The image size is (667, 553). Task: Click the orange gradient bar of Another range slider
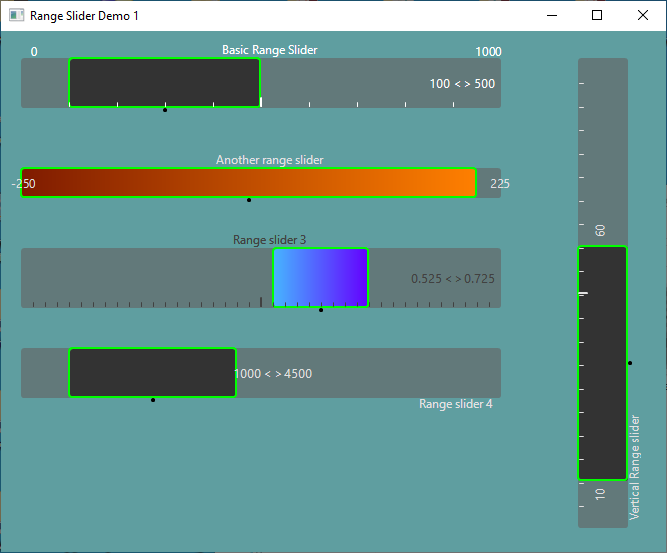click(248, 183)
